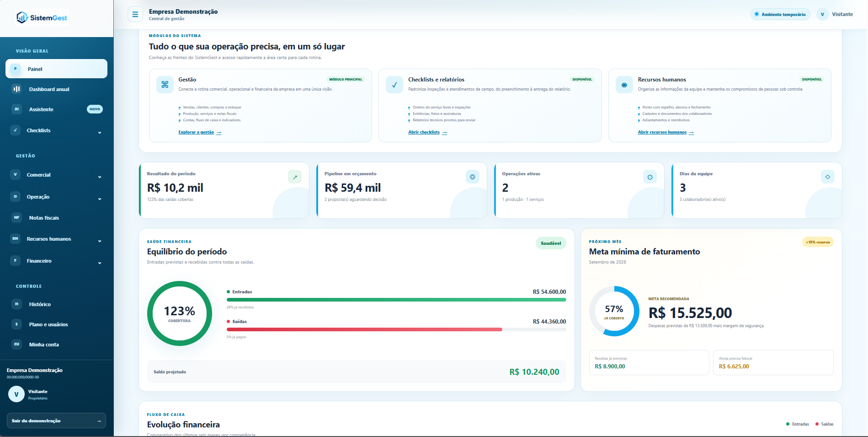Click the Ambiente temporário badge

coord(780,14)
